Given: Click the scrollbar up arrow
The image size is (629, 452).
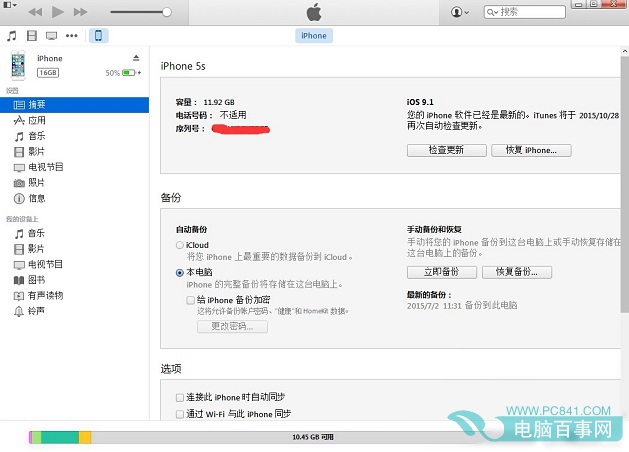Looking at the screenshot, I should [625, 51].
